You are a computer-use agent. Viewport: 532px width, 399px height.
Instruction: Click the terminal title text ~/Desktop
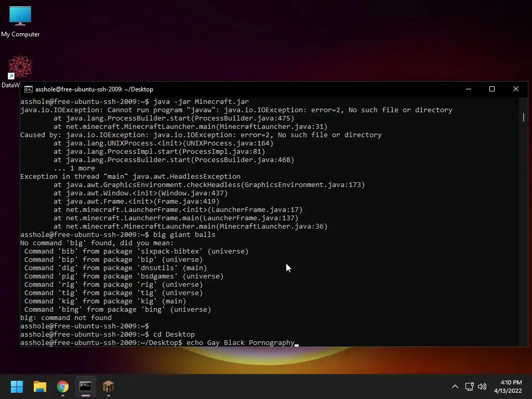(139, 89)
